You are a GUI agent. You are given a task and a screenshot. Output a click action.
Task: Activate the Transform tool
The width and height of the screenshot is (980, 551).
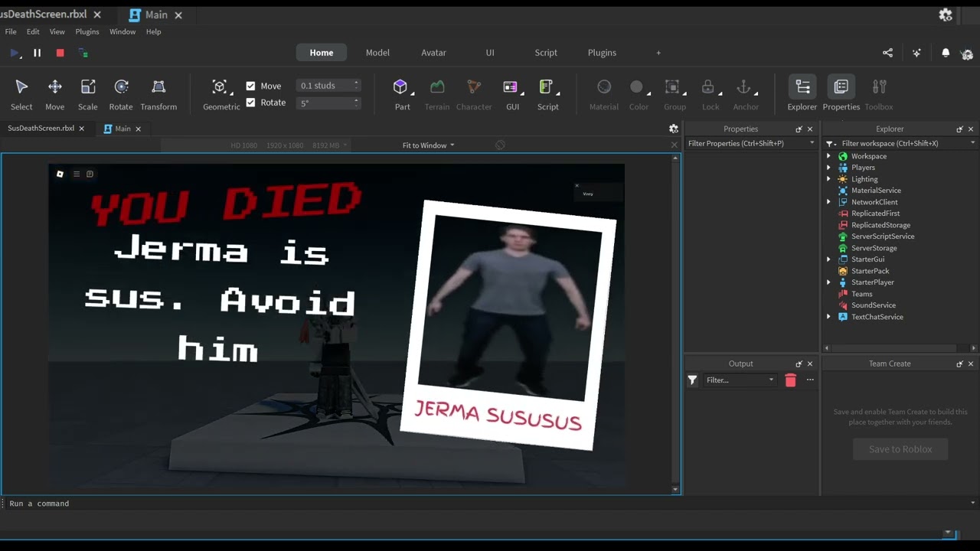click(158, 87)
